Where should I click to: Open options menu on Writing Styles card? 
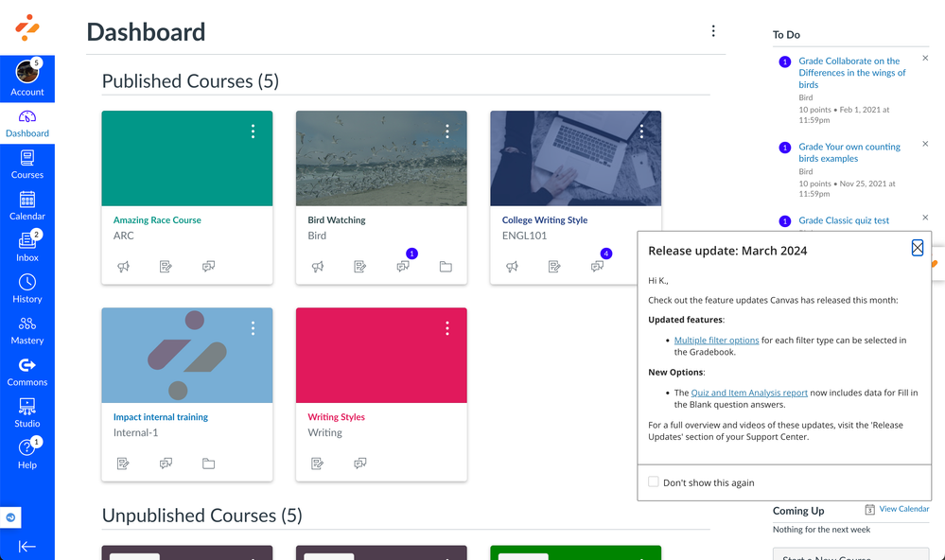coord(447,328)
